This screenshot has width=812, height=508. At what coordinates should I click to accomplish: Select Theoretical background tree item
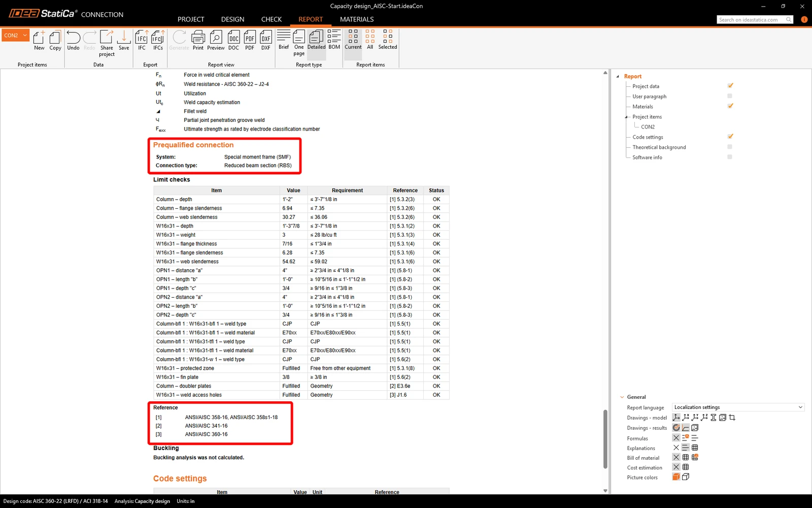(659, 147)
